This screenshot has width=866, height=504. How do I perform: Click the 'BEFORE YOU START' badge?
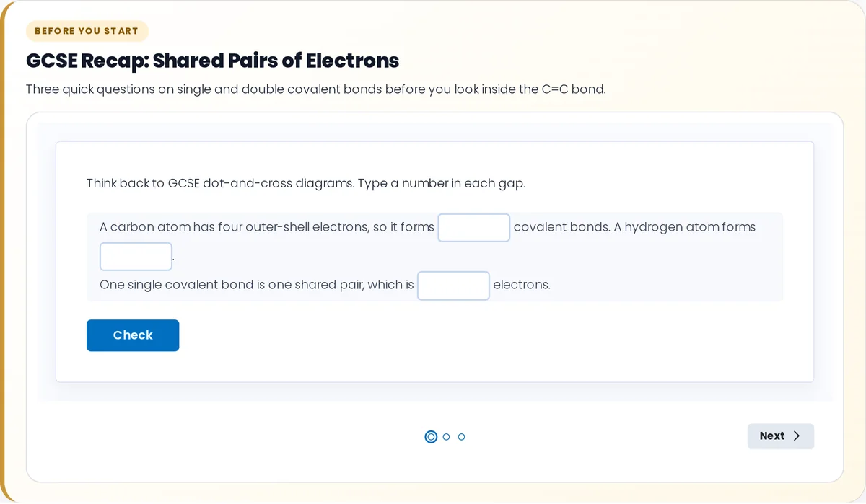click(87, 31)
